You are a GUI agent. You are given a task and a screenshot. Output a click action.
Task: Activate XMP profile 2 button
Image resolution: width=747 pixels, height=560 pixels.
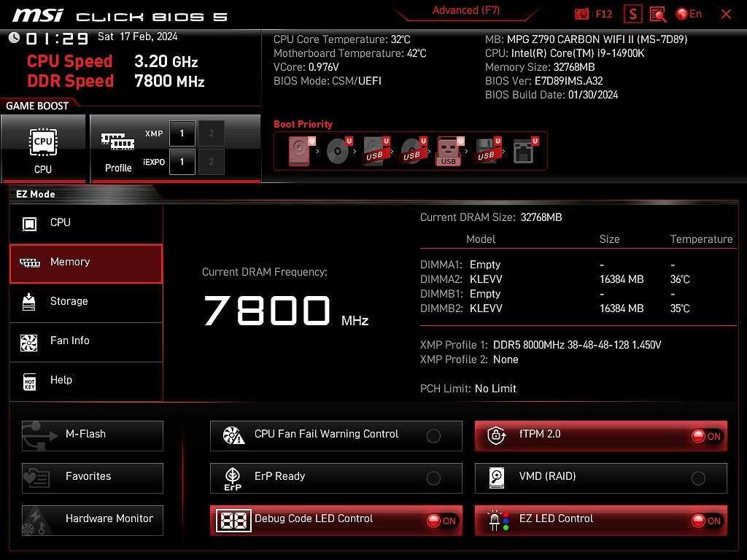tap(211, 133)
